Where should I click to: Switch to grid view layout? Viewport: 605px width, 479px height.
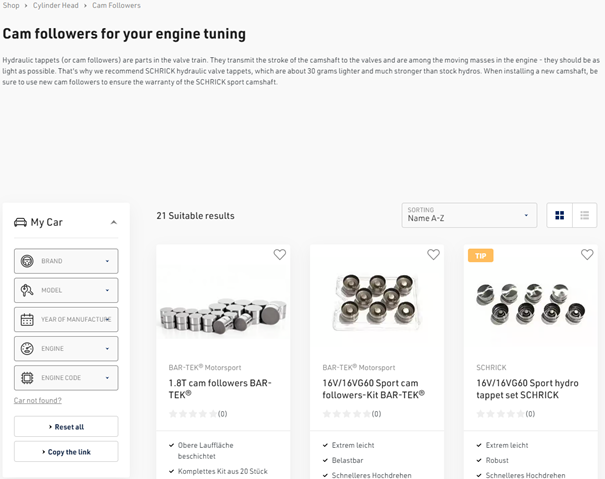click(559, 215)
